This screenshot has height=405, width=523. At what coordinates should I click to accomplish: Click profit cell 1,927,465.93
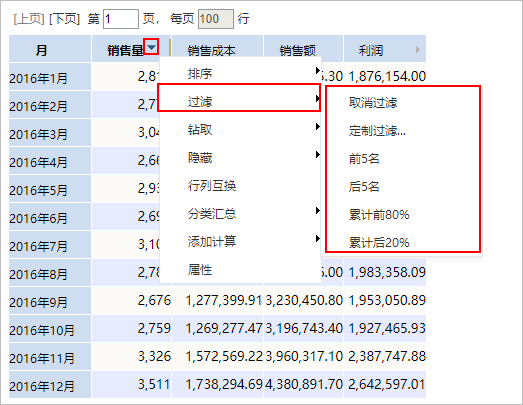pos(385,329)
